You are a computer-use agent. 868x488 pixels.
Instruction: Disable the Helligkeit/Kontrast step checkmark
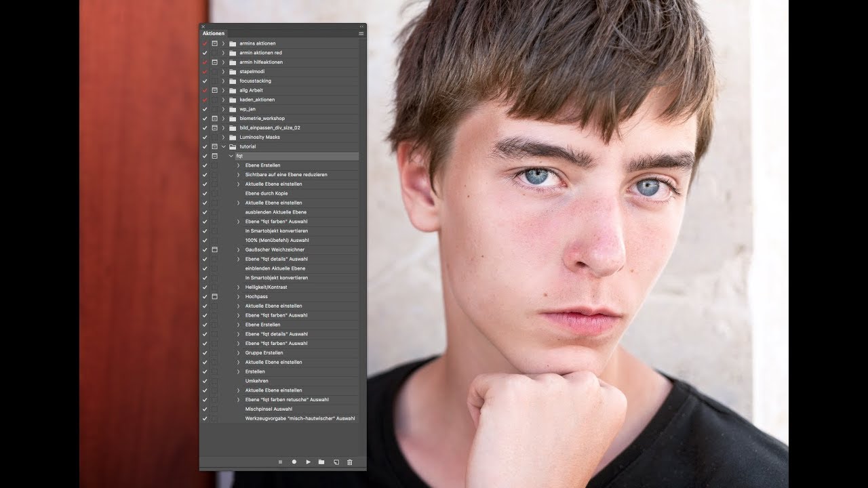tap(205, 287)
